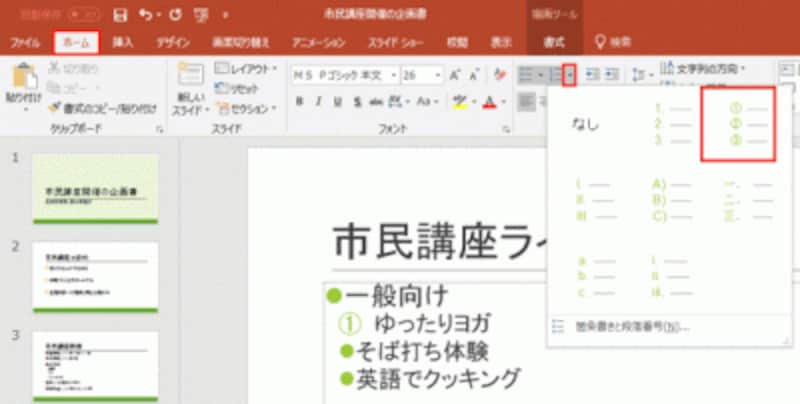Open the Aa change case dropdown
The width and height of the screenshot is (800, 404).
[428, 102]
